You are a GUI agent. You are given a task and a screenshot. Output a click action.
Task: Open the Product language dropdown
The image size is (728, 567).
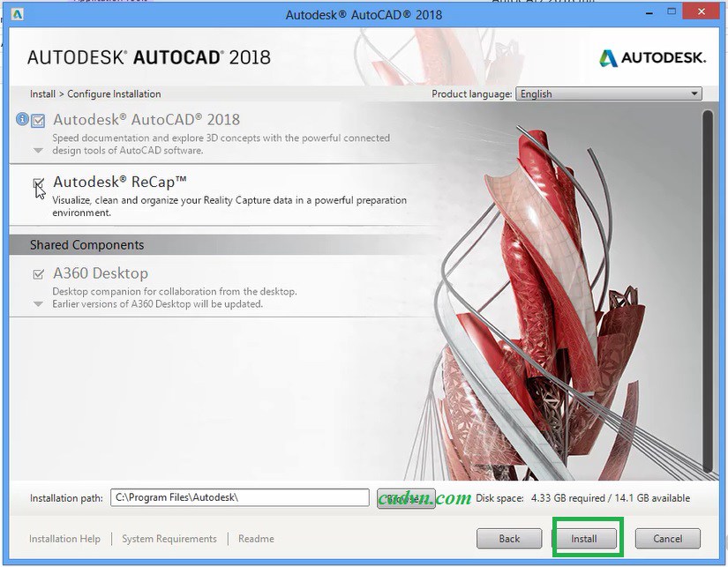pyautogui.click(x=609, y=93)
